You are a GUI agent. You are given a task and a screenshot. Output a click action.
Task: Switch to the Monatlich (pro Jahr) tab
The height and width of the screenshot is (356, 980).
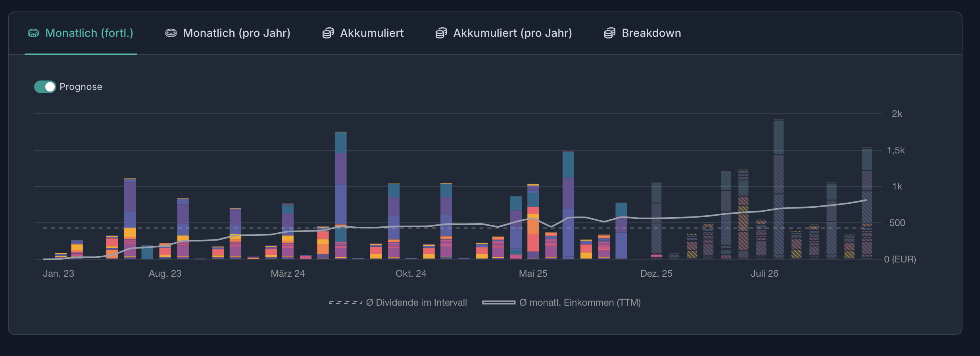(x=236, y=33)
